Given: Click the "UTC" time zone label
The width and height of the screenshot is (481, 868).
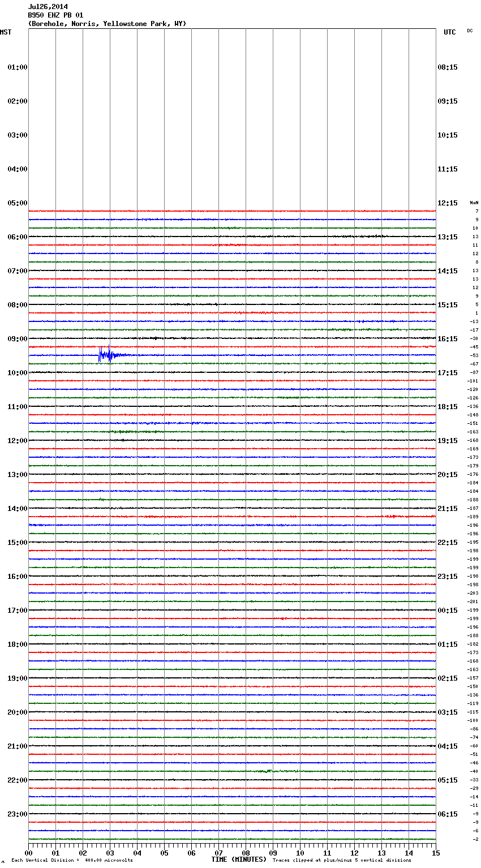Looking at the screenshot, I should pos(449,32).
